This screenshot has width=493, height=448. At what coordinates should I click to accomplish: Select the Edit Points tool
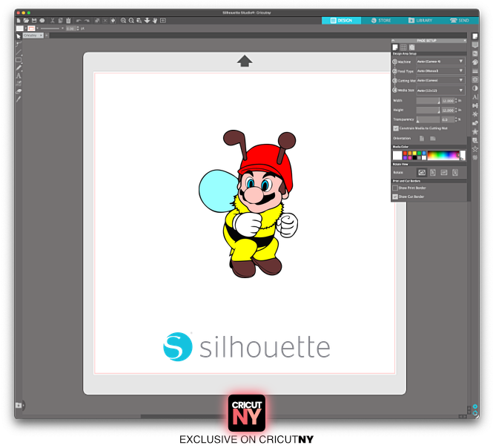[x=19, y=44]
